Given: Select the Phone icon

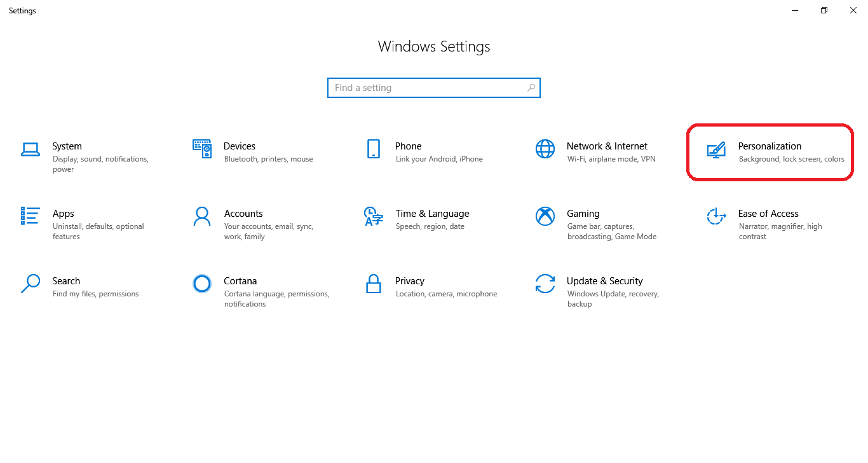Looking at the screenshot, I should 374,149.
